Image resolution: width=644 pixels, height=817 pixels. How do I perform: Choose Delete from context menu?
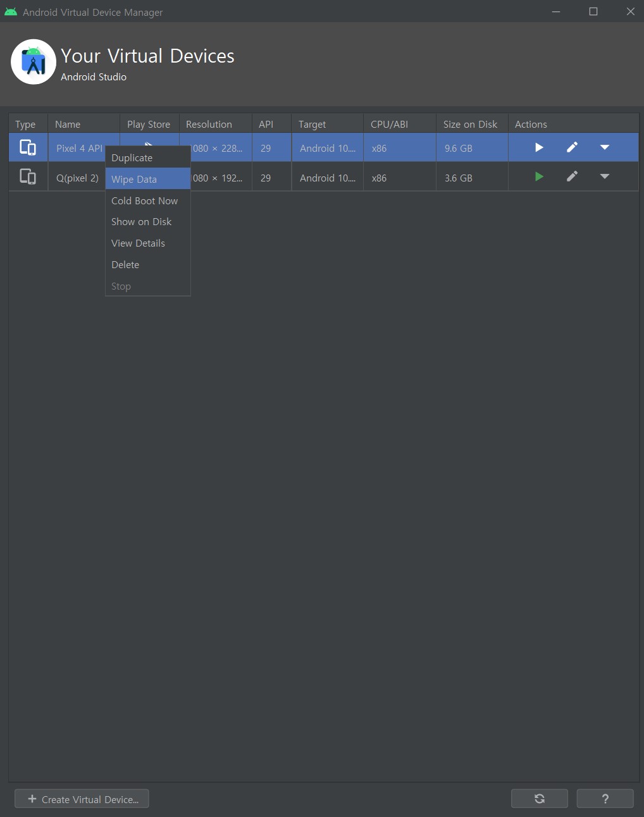pyautogui.click(x=147, y=265)
